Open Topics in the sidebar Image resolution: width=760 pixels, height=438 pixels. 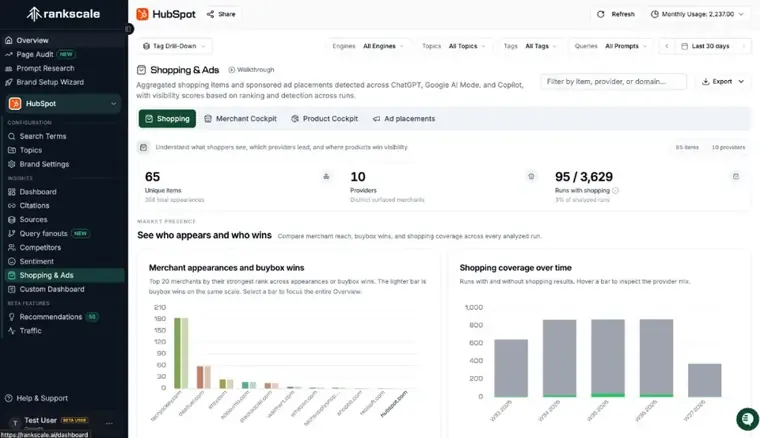tap(31, 150)
